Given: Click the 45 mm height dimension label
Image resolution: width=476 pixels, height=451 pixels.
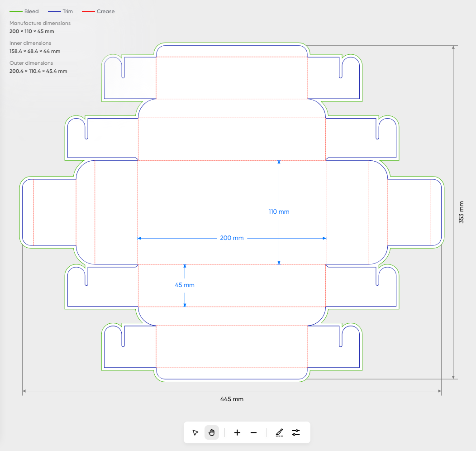Looking at the screenshot, I should (x=185, y=285).
